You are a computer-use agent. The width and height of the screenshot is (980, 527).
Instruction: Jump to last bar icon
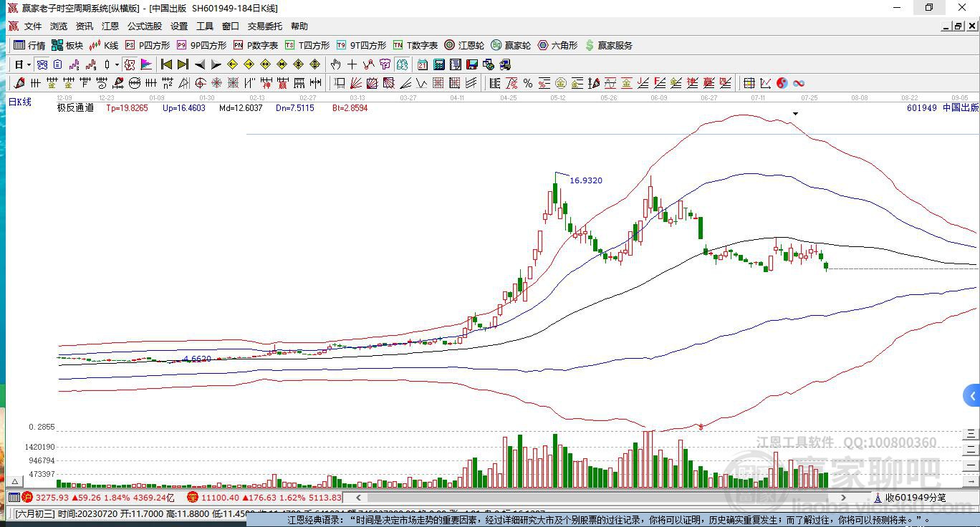(x=183, y=64)
